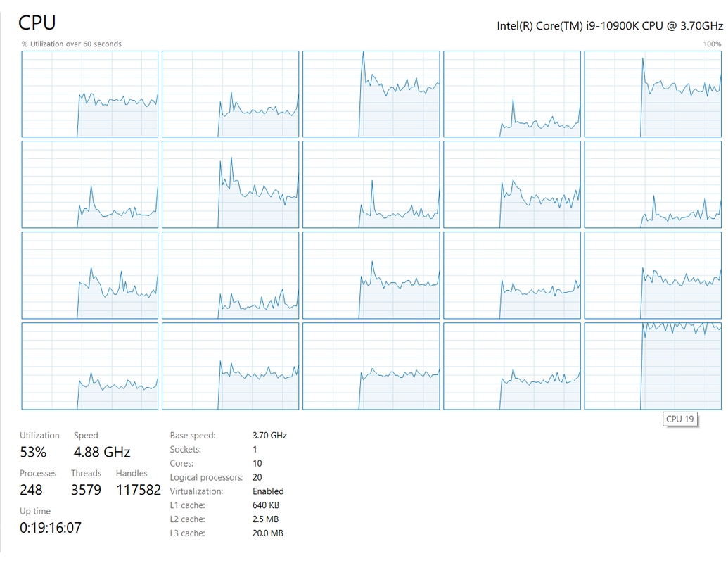Click the 'Threads' label

[86, 473]
